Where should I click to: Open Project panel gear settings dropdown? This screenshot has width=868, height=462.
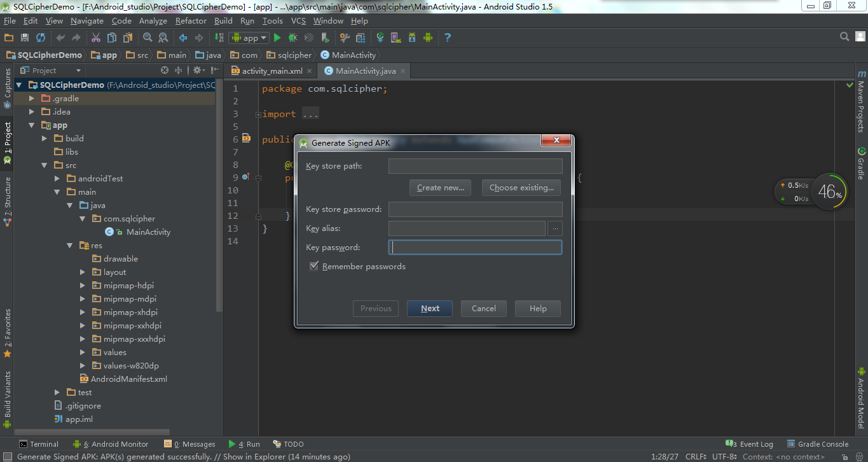200,70
